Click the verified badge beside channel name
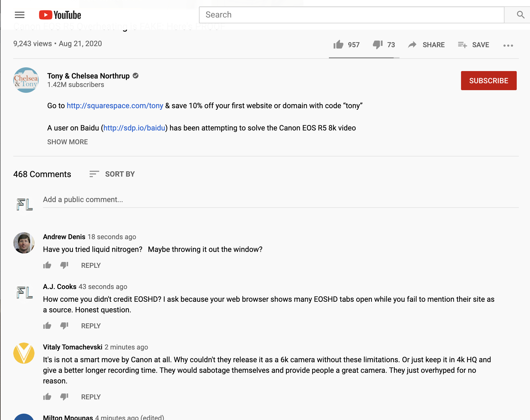530x420 pixels. pyautogui.click(x=136, y=76)
